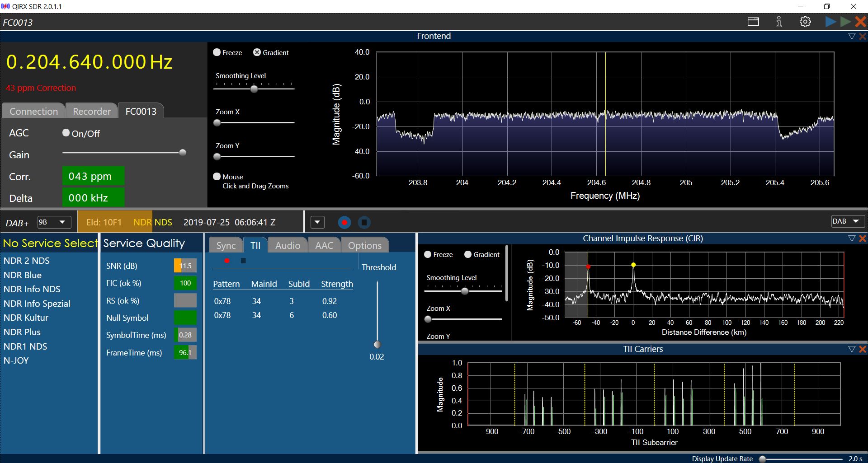Start recording with red record button

(x=344, y=222)
